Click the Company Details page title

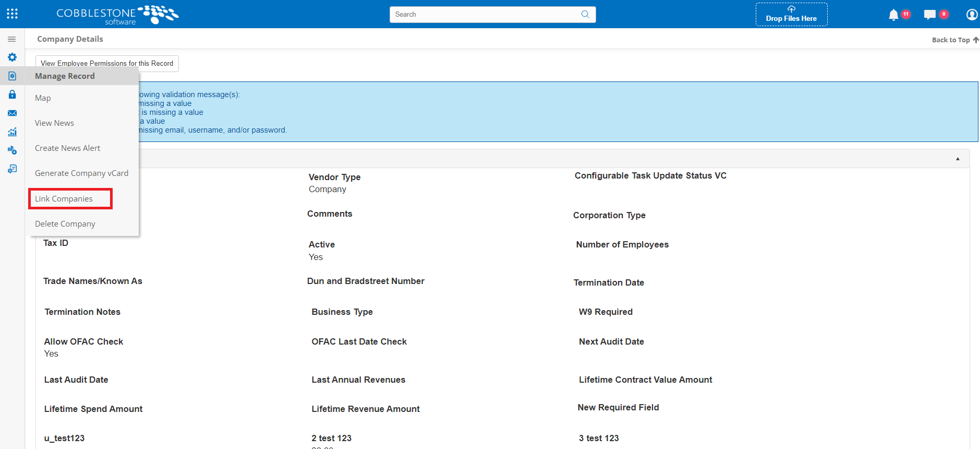(70, 39)
